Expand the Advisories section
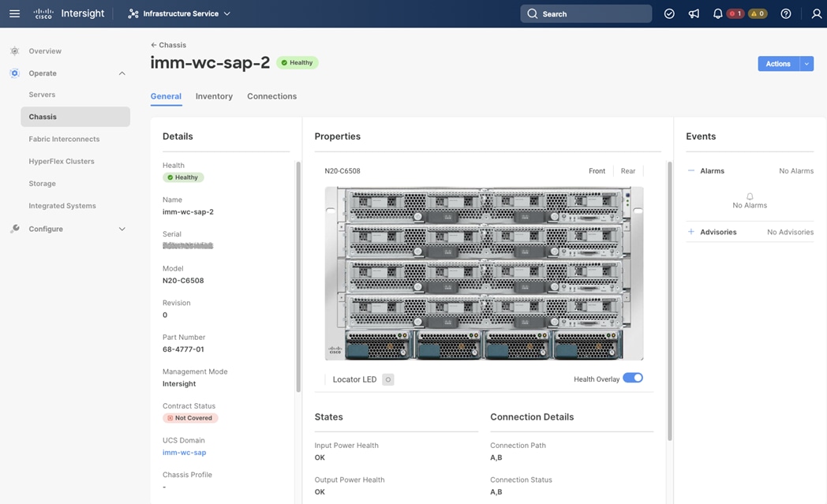827x504 pixels. [691, 231]
